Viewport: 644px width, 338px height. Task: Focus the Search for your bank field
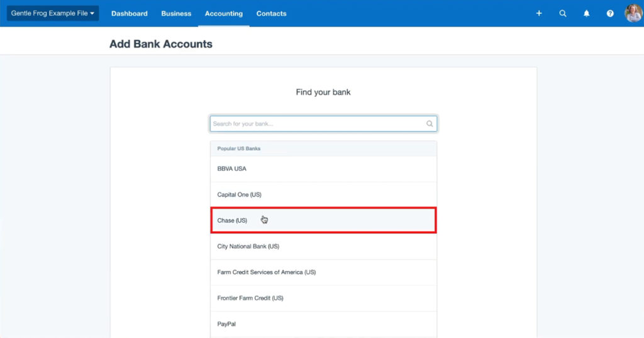coord(323,124)
